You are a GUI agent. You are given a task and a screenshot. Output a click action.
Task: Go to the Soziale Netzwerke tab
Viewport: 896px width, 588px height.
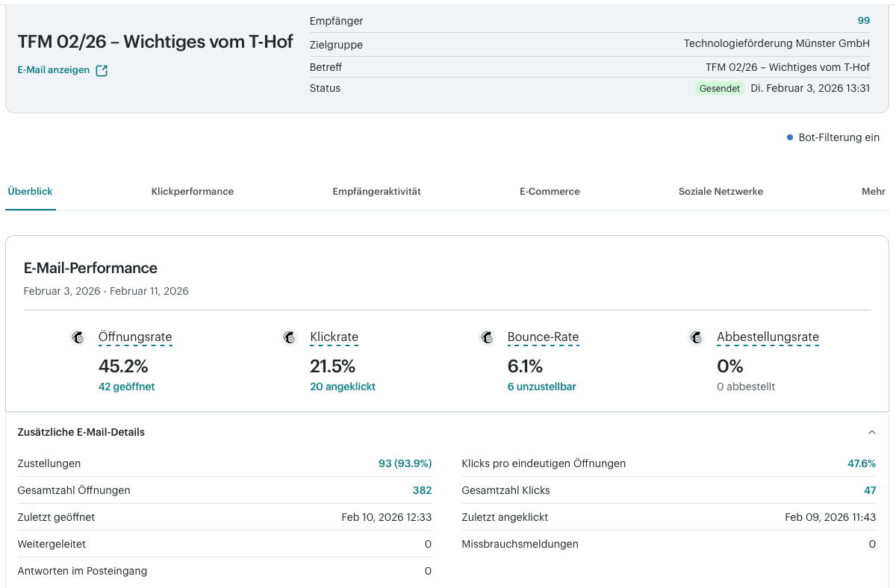(721, 192)
